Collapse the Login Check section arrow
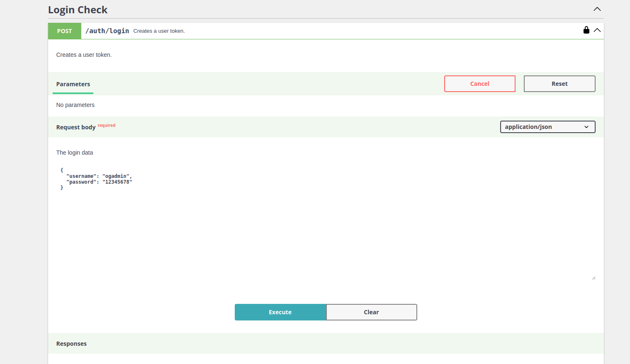 tap(597, 9)
